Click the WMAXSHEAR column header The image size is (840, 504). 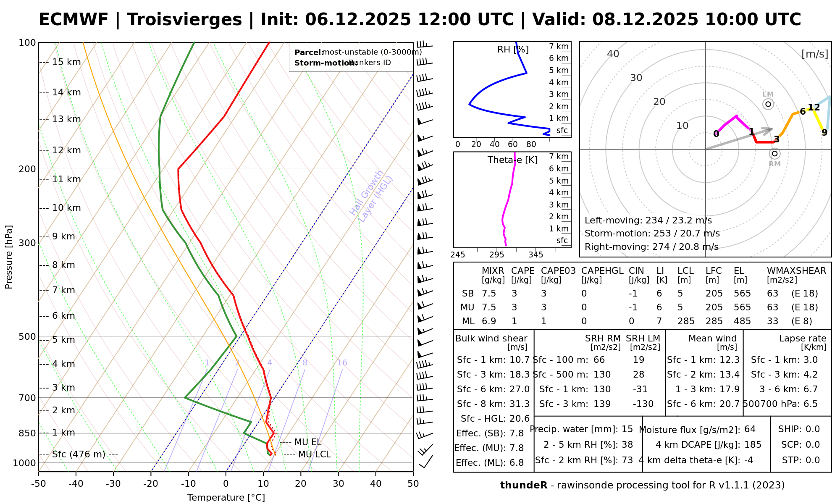[796, 271]
